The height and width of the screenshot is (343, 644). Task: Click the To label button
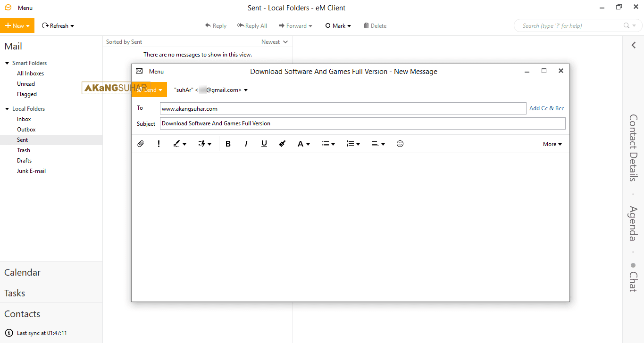tap(140, 108)
